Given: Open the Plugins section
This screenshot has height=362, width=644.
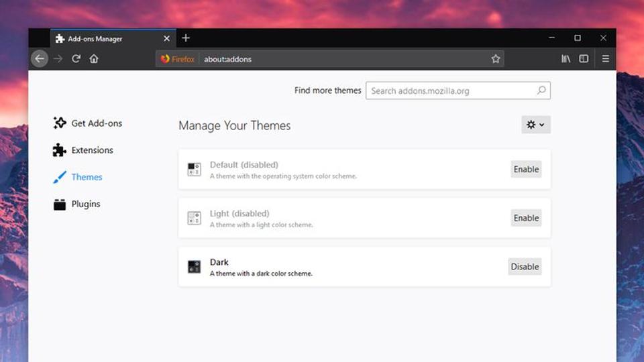Looking at the screenshot, I should coord(76,204).
